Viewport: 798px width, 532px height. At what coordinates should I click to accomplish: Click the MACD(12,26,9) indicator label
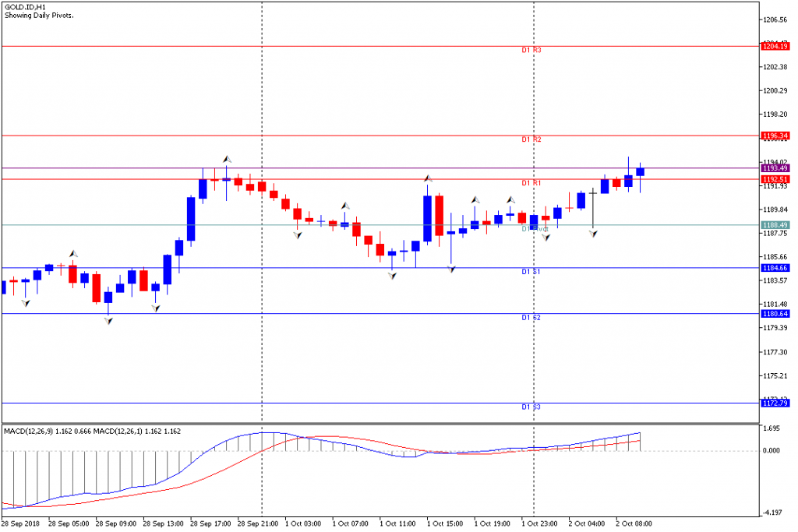click(29, 431)
